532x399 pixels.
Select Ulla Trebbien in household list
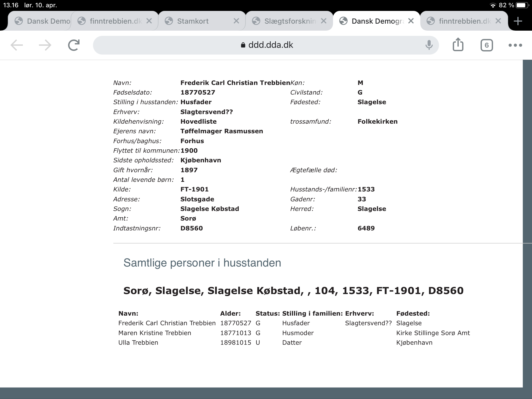[x=138, y=343]
